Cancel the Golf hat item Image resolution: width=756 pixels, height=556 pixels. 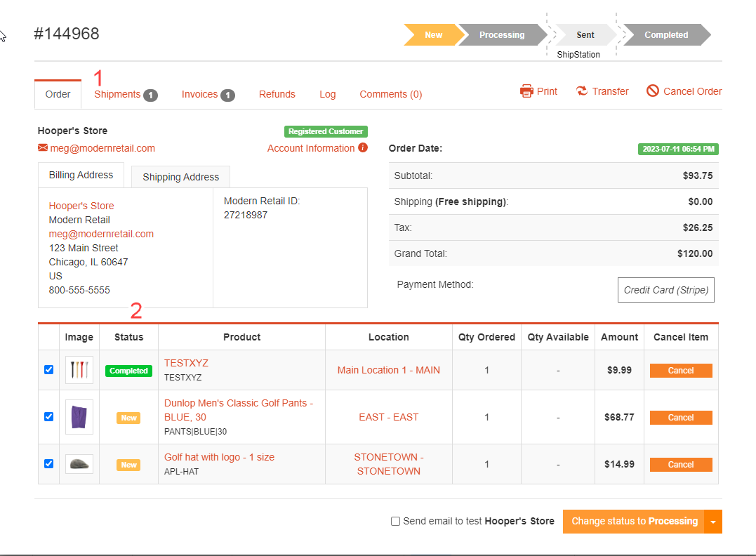681,464
